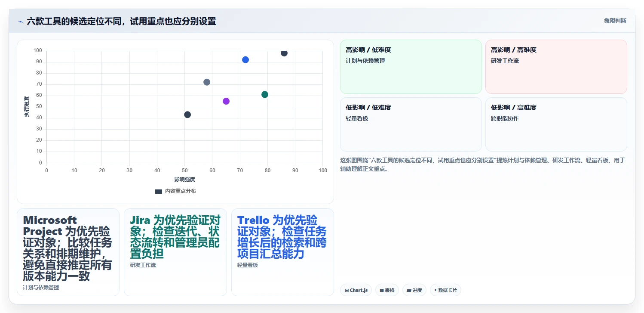Click the Microsoft Project card heading
Viewport: 644px width, 313px height.
click(68, 248)
